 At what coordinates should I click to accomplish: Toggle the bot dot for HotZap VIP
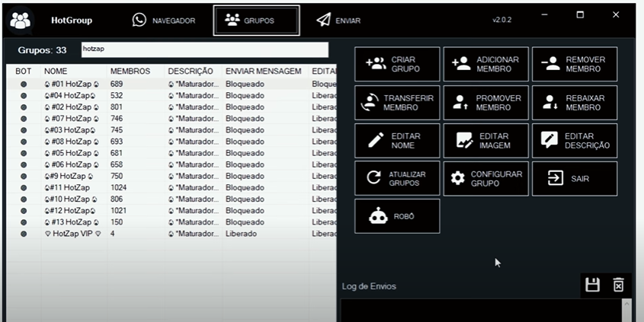24,234
